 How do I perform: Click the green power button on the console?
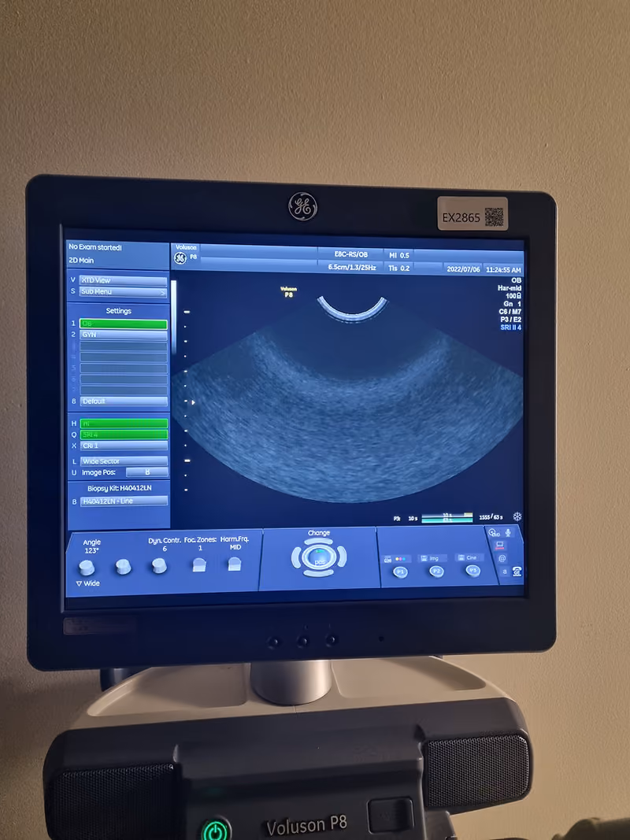217,831
